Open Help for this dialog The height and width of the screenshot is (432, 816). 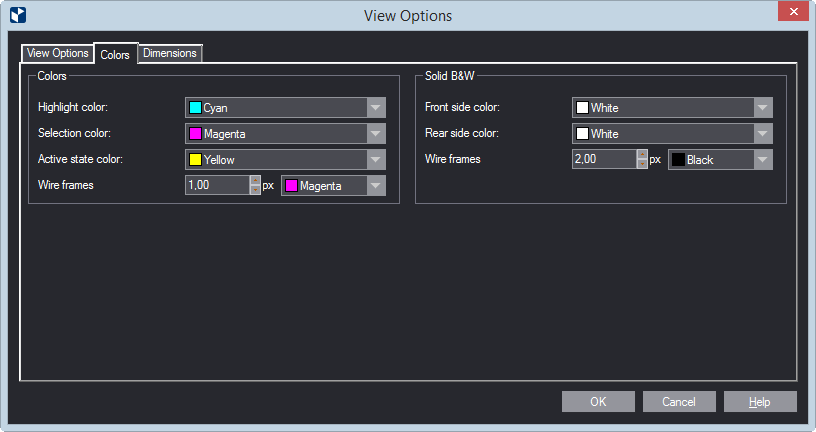point(760,402)
